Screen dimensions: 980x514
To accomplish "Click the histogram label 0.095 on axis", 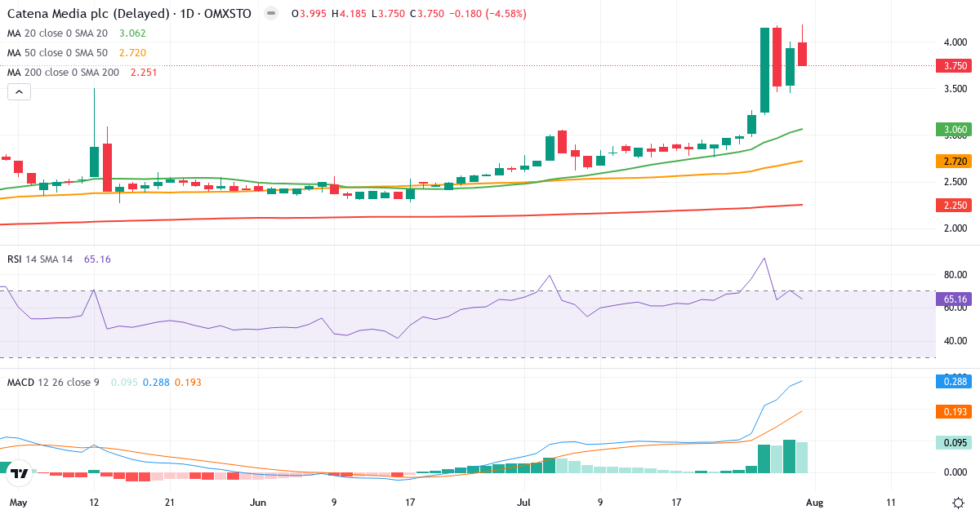I will point(955,442).
